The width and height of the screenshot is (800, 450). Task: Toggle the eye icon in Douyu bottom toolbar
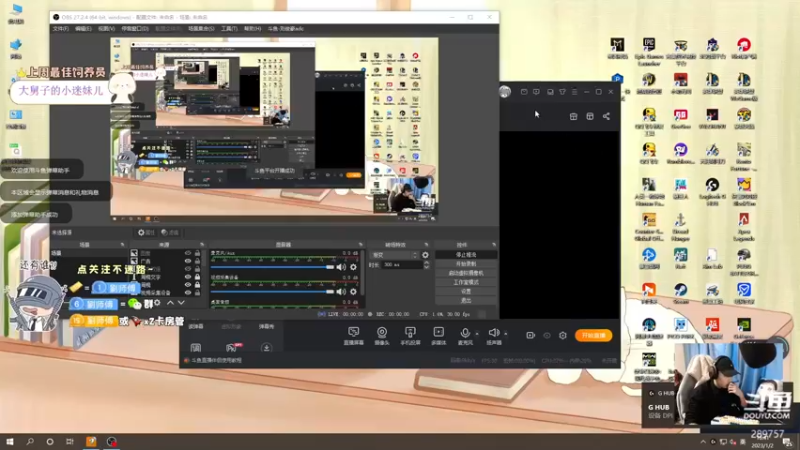tap(547, 335)
